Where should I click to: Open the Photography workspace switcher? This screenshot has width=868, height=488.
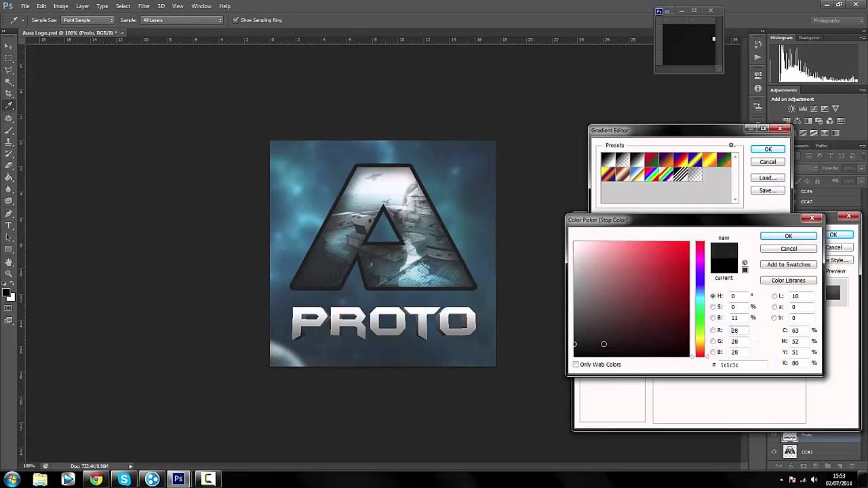pos(836,20)
